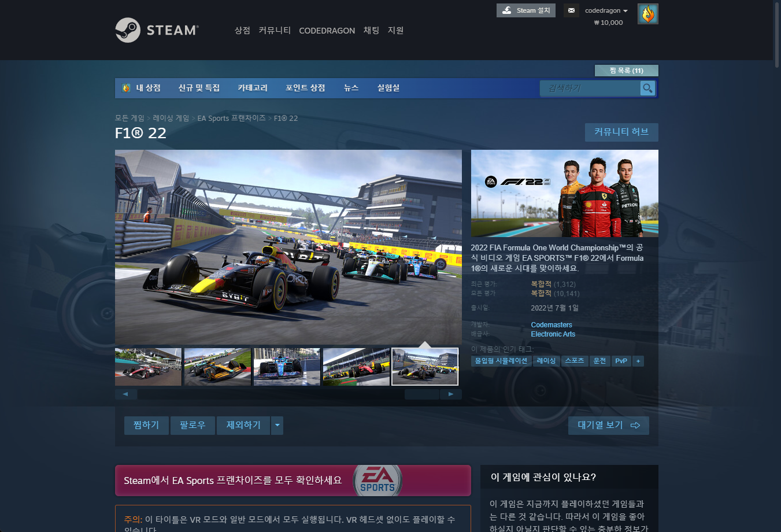Open codedragon account dropdown
781x532 pixels.
click(606, 10)
